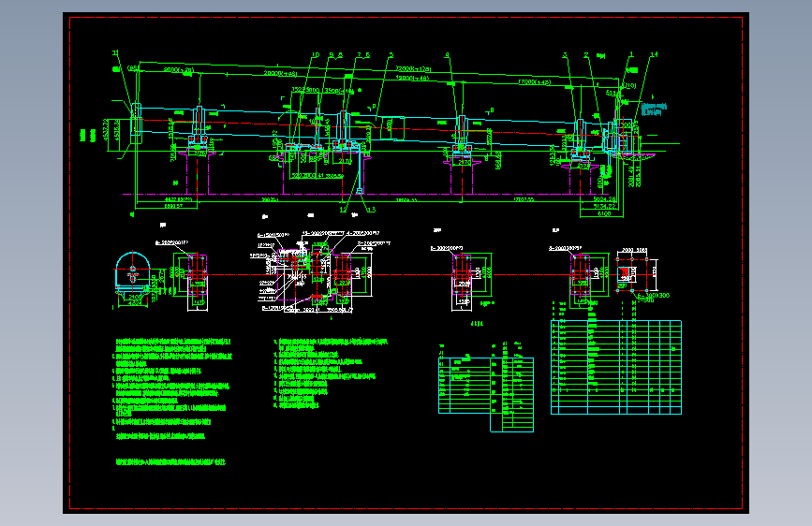812x526 pixels.
Task: Click part callout number 10
Action: [316, 55]
